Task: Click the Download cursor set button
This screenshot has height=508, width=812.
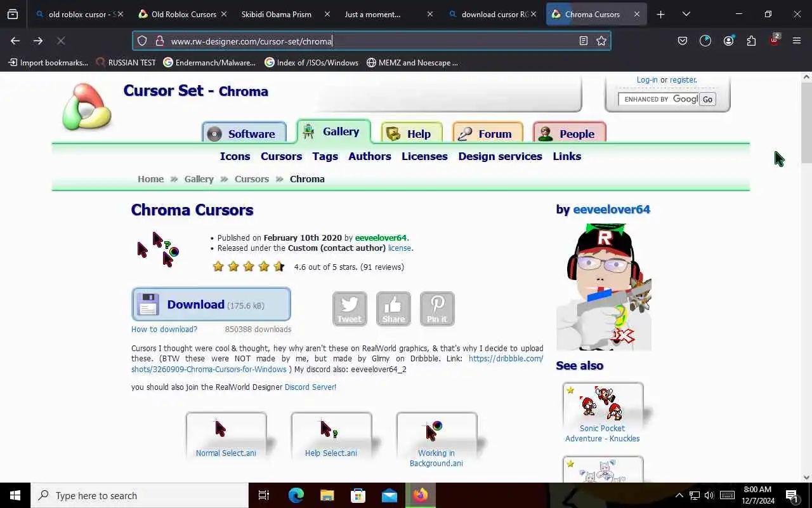Action: [211, 304]
